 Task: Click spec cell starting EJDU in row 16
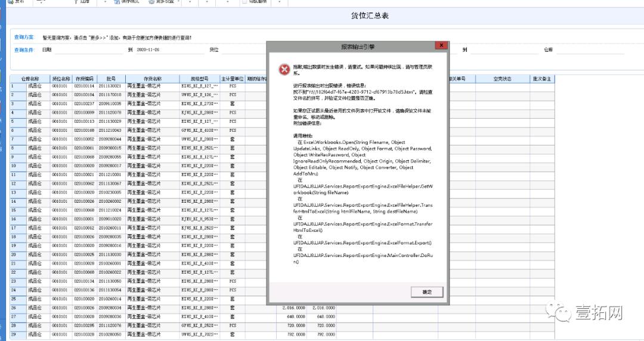200,219
